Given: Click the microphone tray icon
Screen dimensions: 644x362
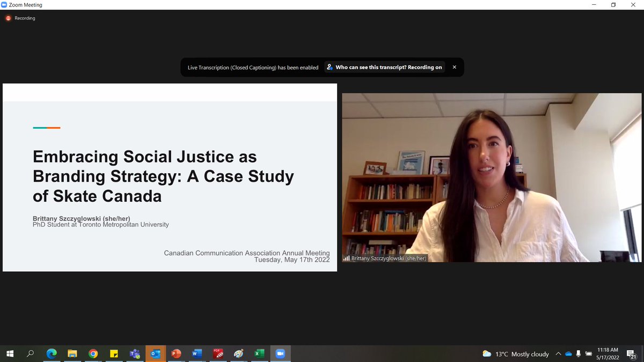Looking at the screenshot, I should click(x=579, y=354).
